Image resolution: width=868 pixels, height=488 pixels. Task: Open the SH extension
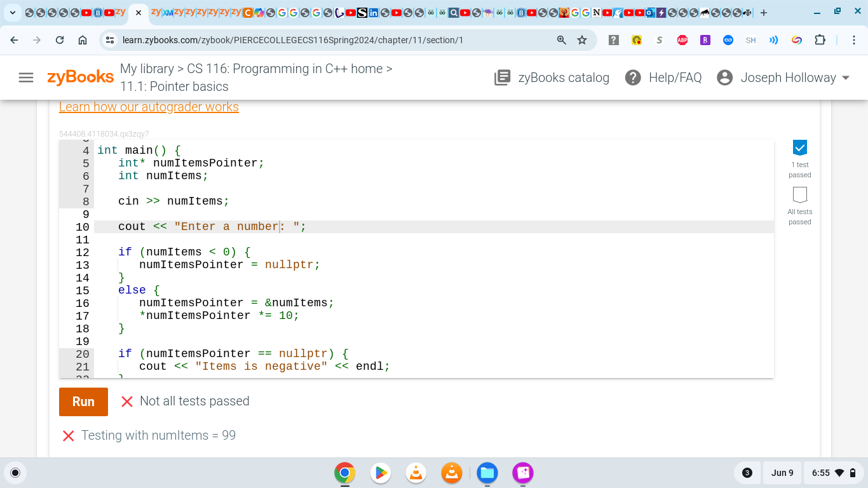tap(751, 40)
